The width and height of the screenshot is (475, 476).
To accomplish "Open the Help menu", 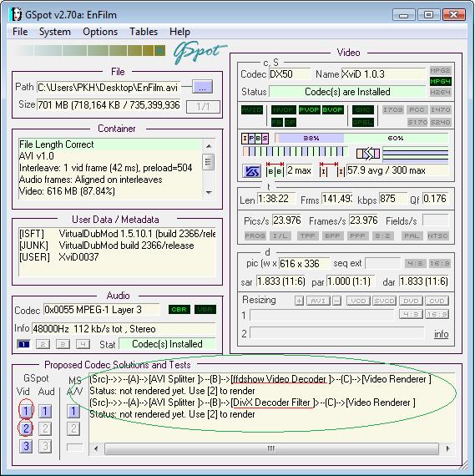I will 179,32.
